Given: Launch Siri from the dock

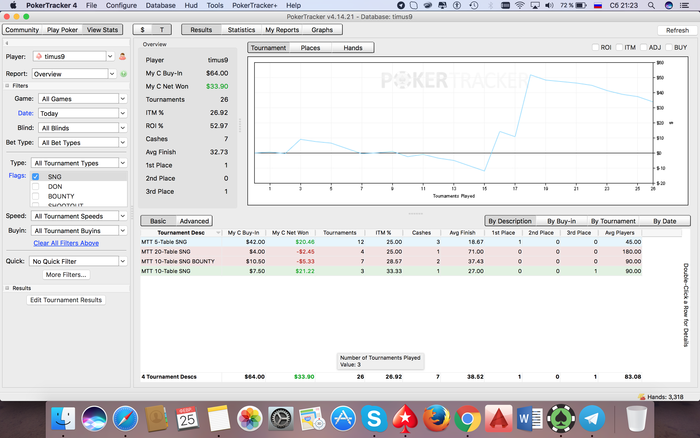Looking at the screenshot, I should point(94,419).
